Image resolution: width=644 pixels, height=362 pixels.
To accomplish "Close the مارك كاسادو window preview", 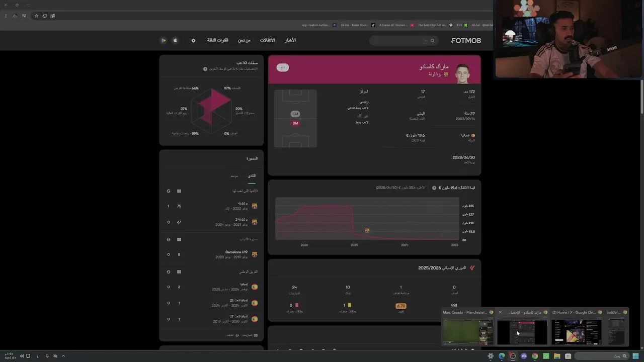I will click(500, 312).
